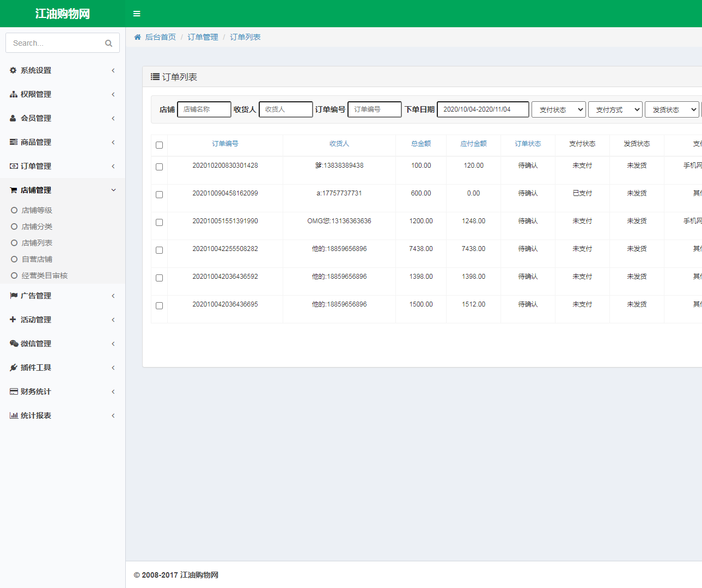Check the box for order 202010042036436695
This screenshot has width=702, height=588.
point(159,305)
